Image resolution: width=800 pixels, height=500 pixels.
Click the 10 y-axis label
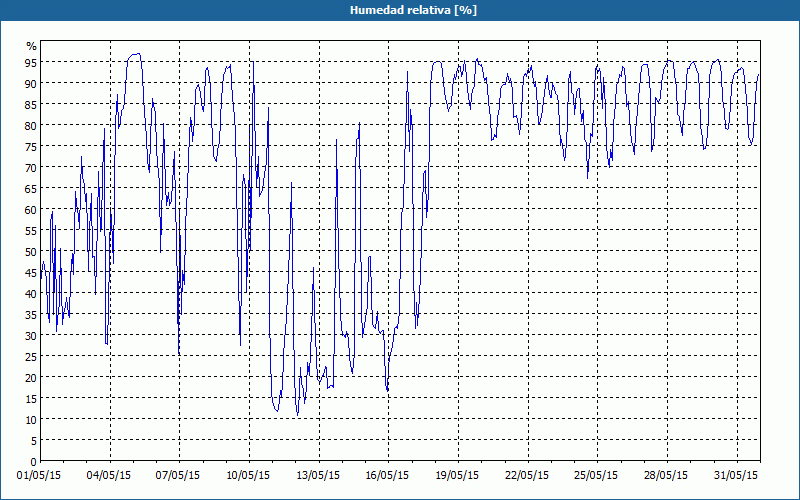pos(31,419)
